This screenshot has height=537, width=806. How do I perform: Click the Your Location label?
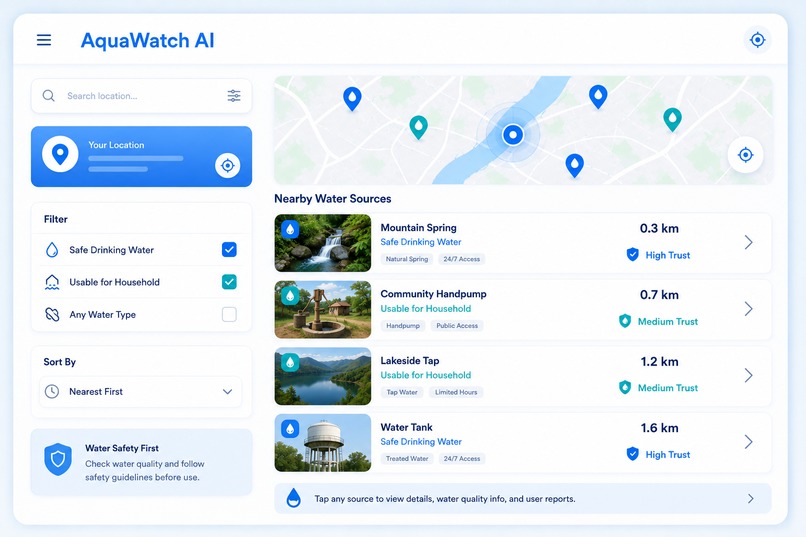point(116,145)
